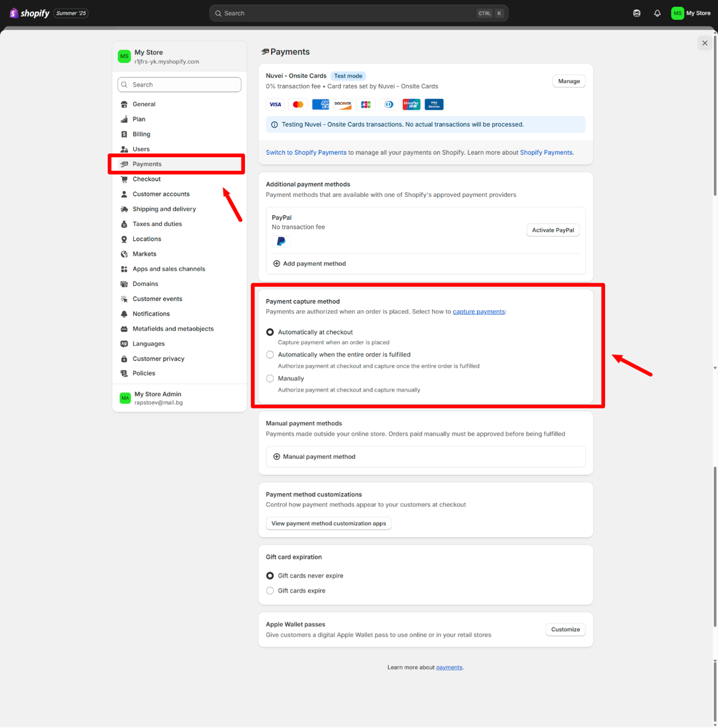Click the Test mode badge
Viewport: 718px width, 728px height.
348,76
